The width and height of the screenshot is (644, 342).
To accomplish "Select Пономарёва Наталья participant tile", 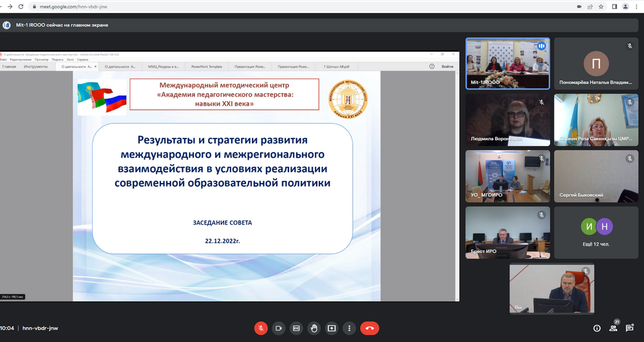I will [596, 64].
